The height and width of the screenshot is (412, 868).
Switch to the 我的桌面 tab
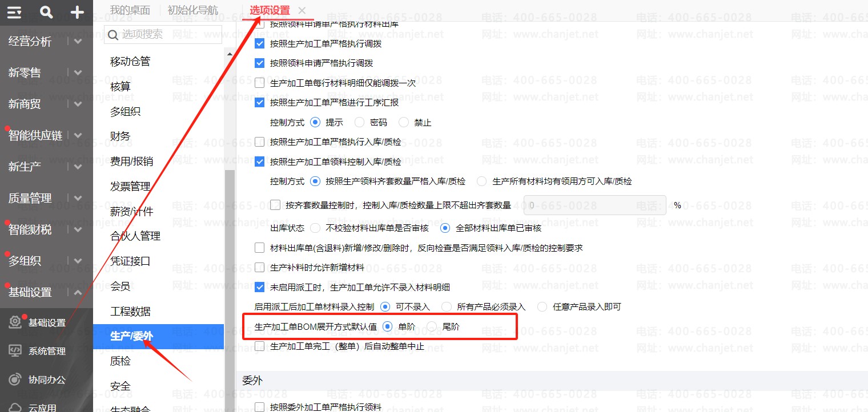[x=130, y=10]
